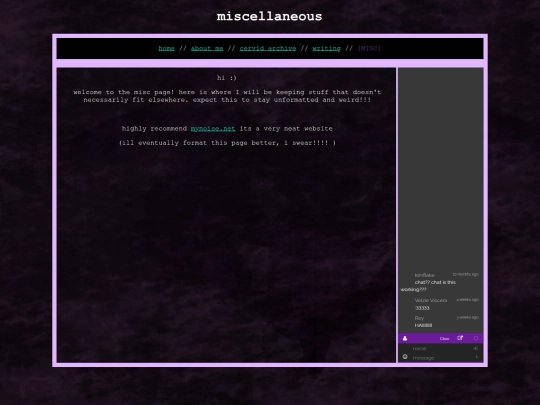The width and height of the screenshot is (540, 405).
Task: Focus the chat message input field
Action: coord(442,358)
